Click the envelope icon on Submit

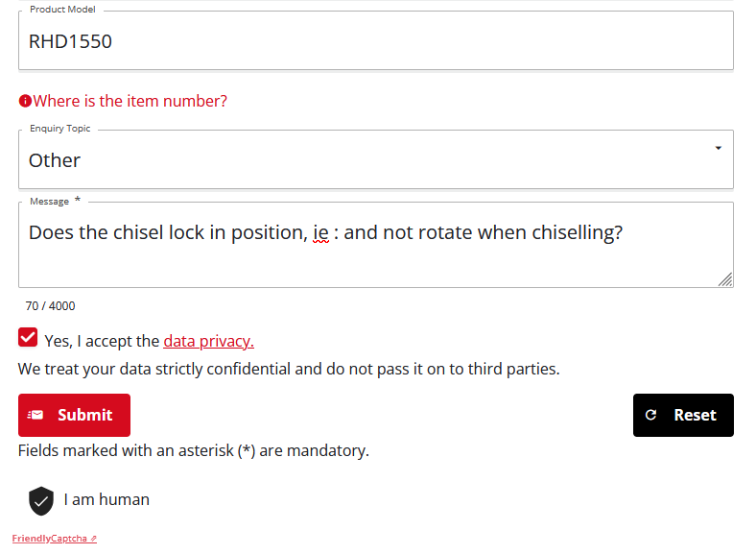(35, 415)
